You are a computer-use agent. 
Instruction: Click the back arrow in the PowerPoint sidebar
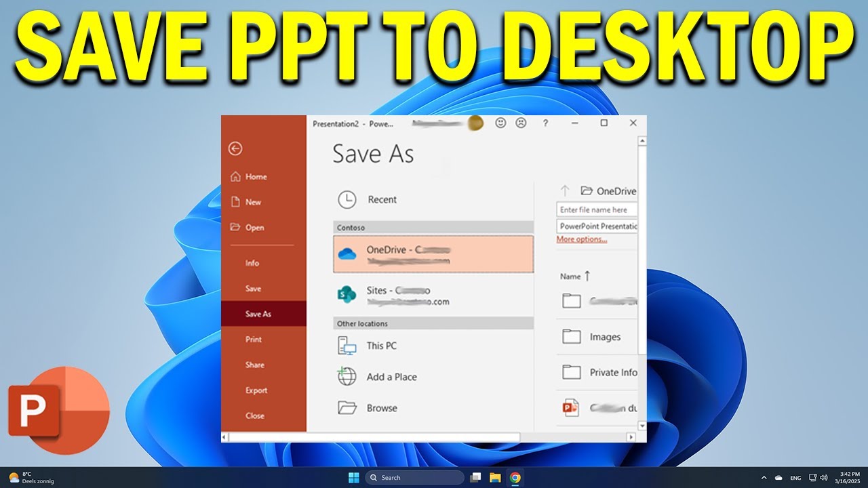coord(235,148)
